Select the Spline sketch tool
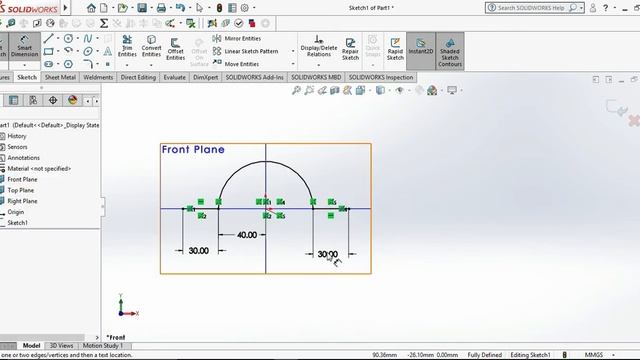 click(87, 38)
